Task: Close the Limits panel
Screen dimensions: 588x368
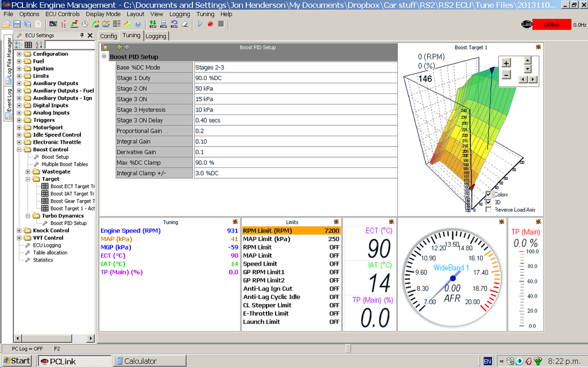Action: 336,222
